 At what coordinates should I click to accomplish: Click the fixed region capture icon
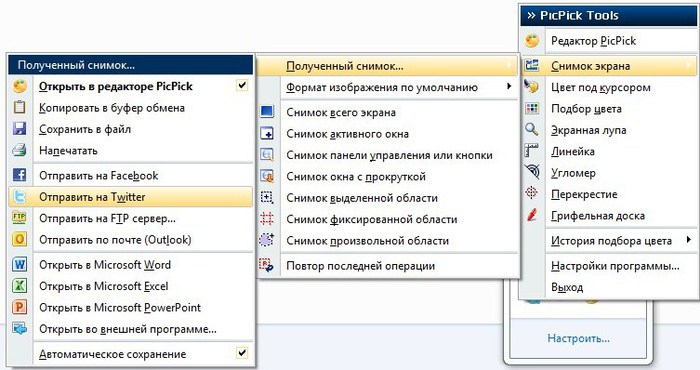(267, 219)
